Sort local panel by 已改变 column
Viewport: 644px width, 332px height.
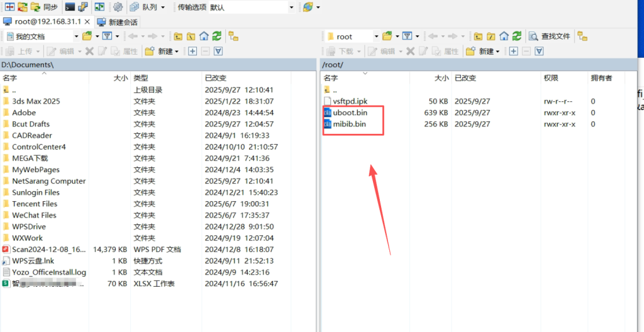click(x=247, y=78)
